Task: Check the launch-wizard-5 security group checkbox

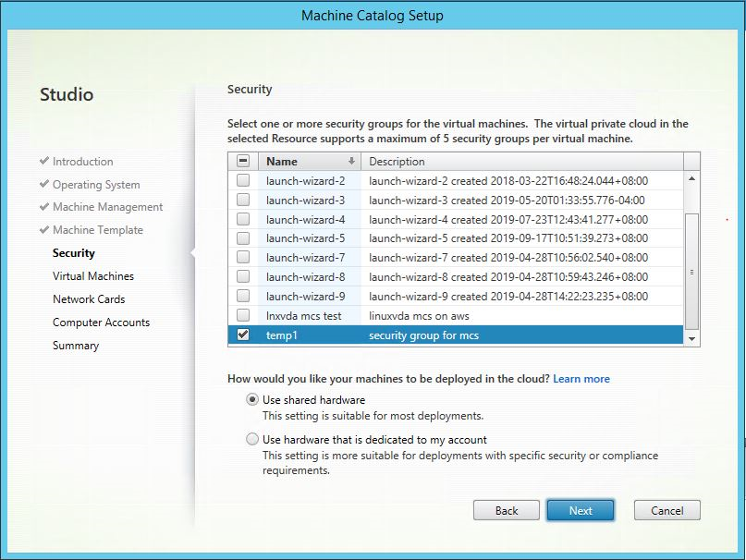Action: [x=243, y=238]
